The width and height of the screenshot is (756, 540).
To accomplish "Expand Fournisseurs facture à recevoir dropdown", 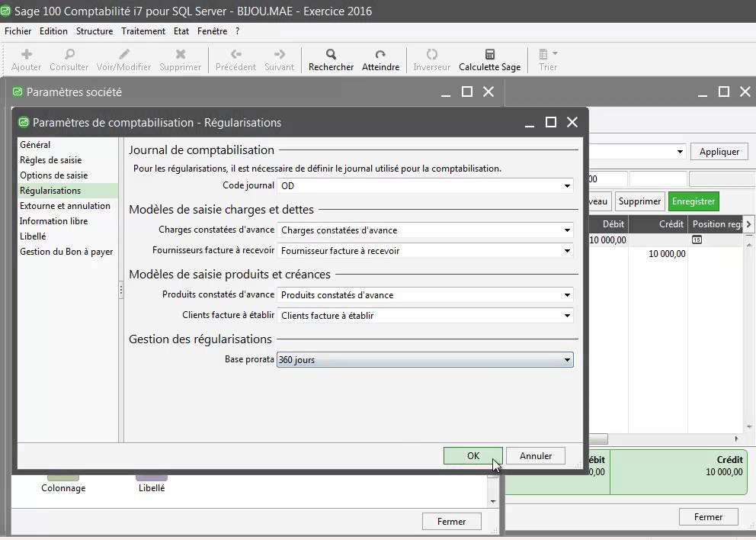I will point(567,251).
